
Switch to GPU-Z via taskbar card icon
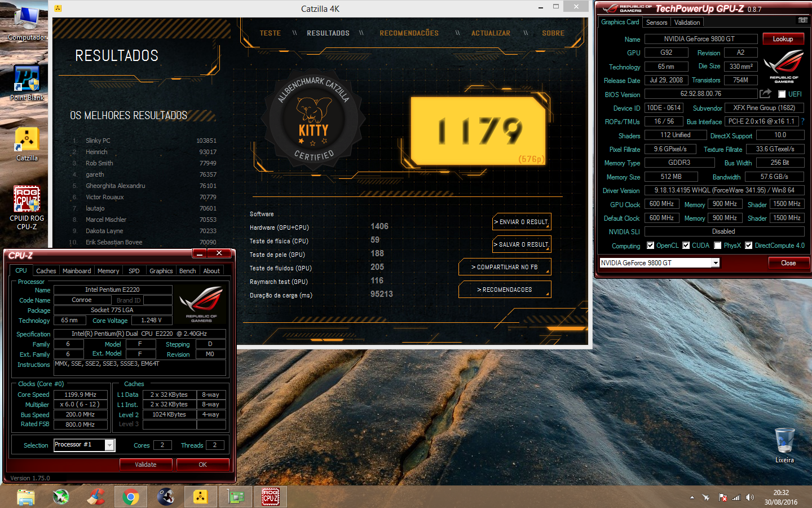click(236, 497)
